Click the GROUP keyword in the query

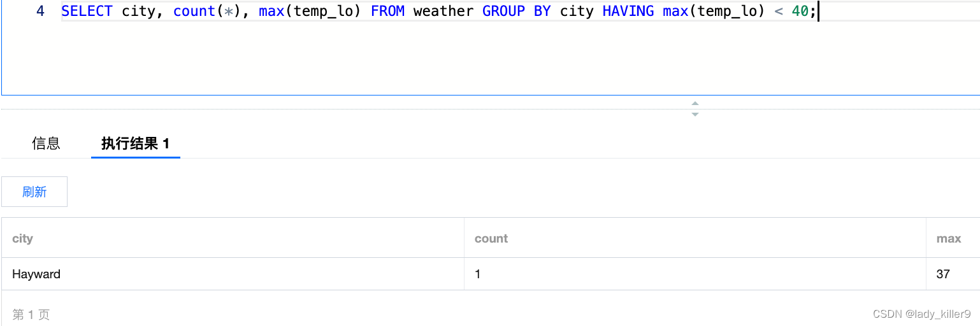tap(504, 11)
